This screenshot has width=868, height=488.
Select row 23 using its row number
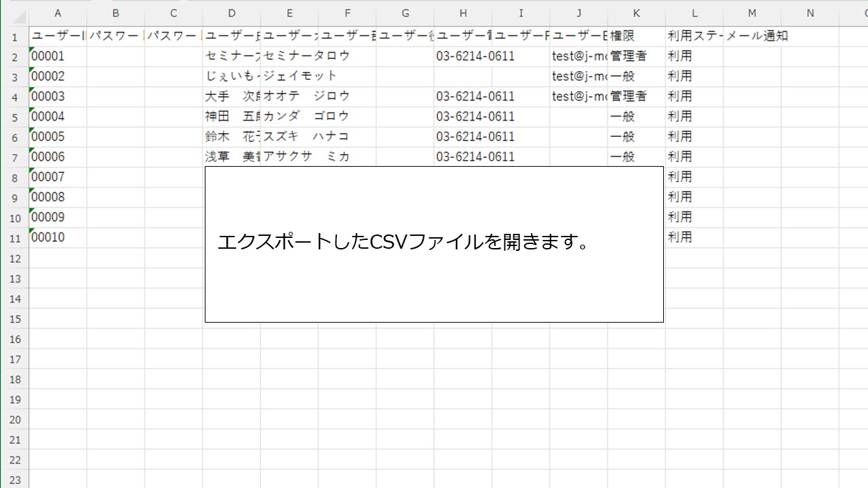[14, 480]
